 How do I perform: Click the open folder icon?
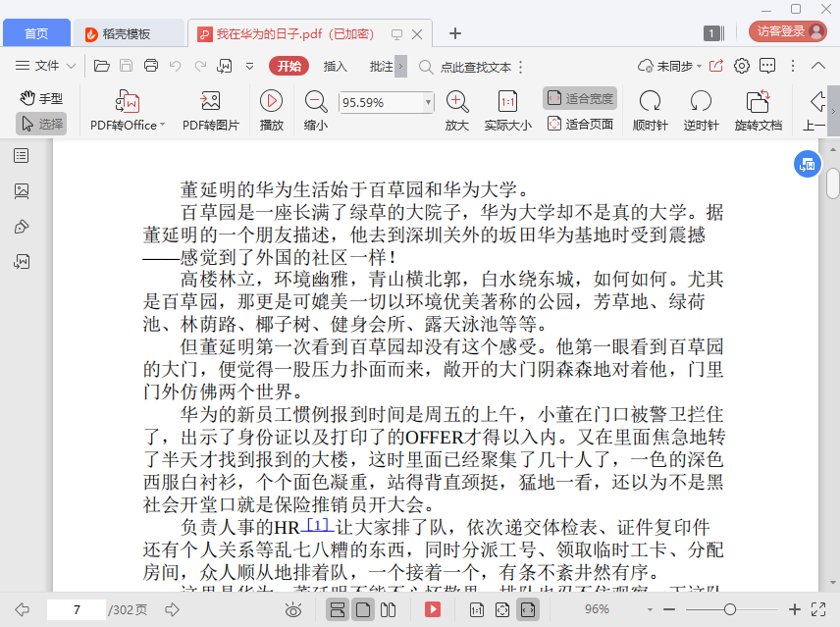(x=102, y=66)
